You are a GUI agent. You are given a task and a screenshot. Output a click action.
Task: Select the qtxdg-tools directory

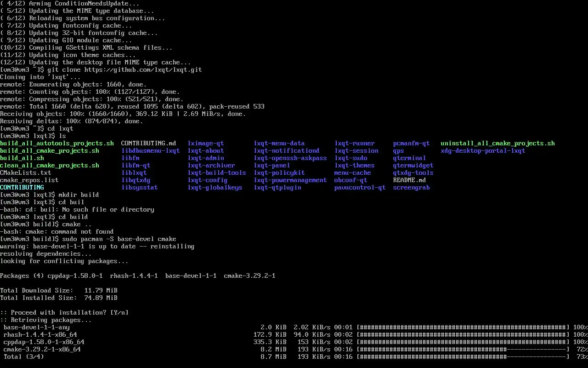(413, 173)
